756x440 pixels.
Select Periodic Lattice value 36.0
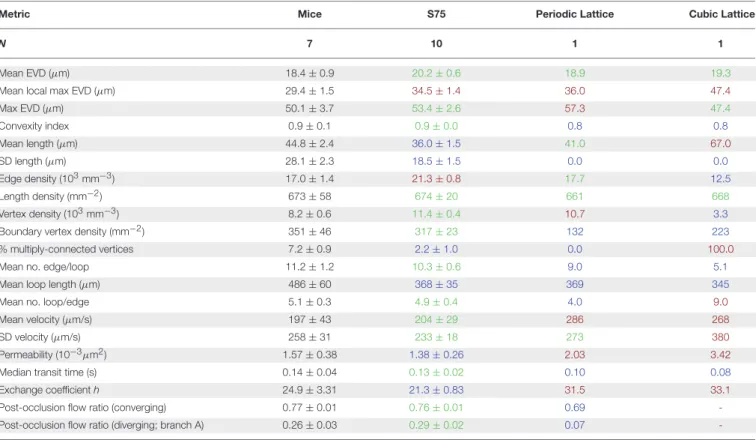coord(575,91)
